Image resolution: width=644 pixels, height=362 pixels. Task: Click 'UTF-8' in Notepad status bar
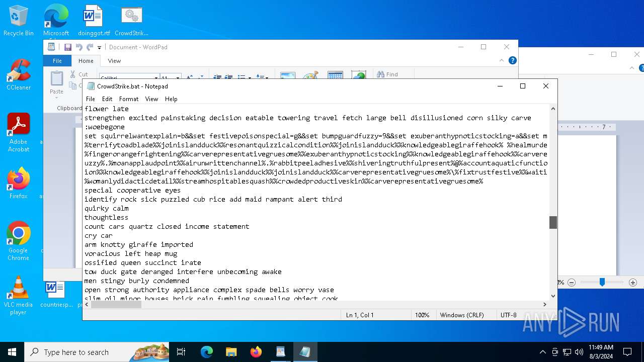(509, 315)
